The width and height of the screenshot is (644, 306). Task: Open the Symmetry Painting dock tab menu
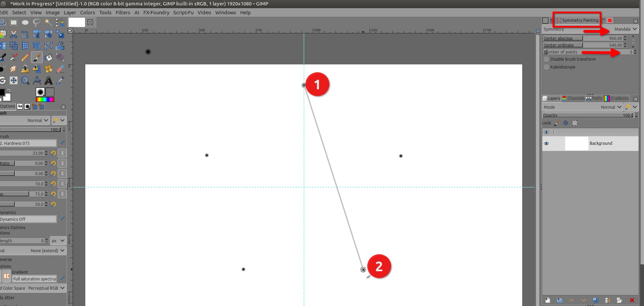pos(635,21)
